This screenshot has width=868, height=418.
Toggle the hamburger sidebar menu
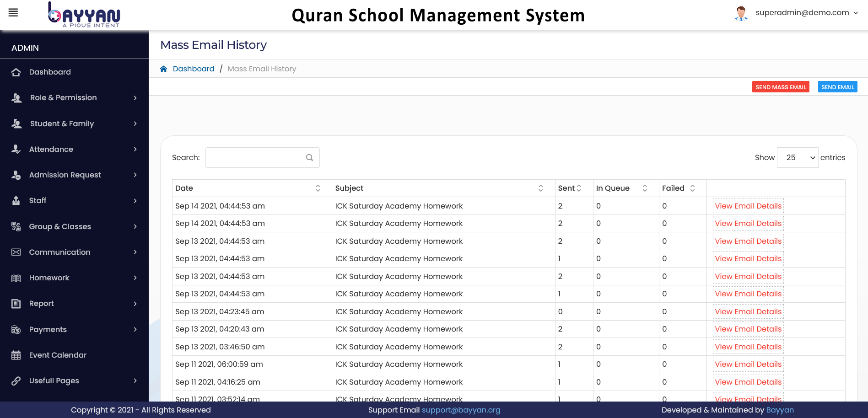click(x=13, y=13)
